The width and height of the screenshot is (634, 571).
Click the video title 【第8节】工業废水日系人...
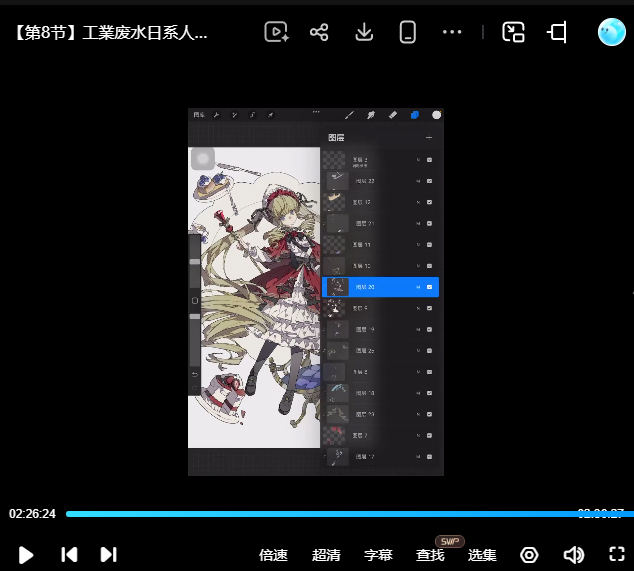109,33
